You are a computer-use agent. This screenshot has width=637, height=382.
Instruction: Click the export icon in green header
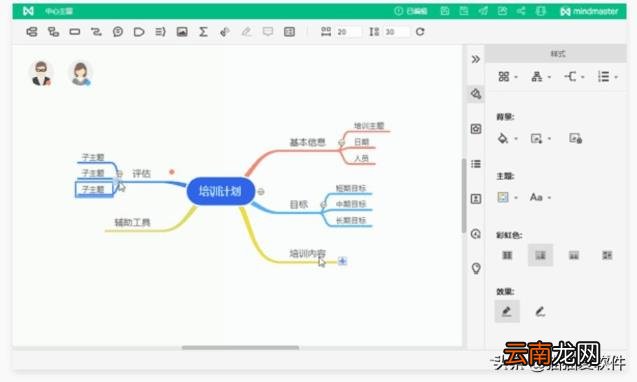point(502,11)
